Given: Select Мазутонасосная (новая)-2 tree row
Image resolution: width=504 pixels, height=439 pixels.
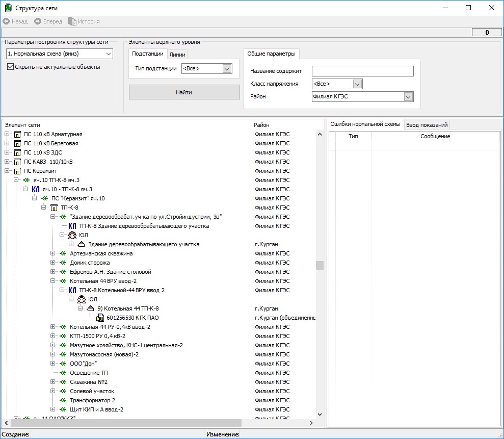Looking at the screenshot, I should point(104,354).
